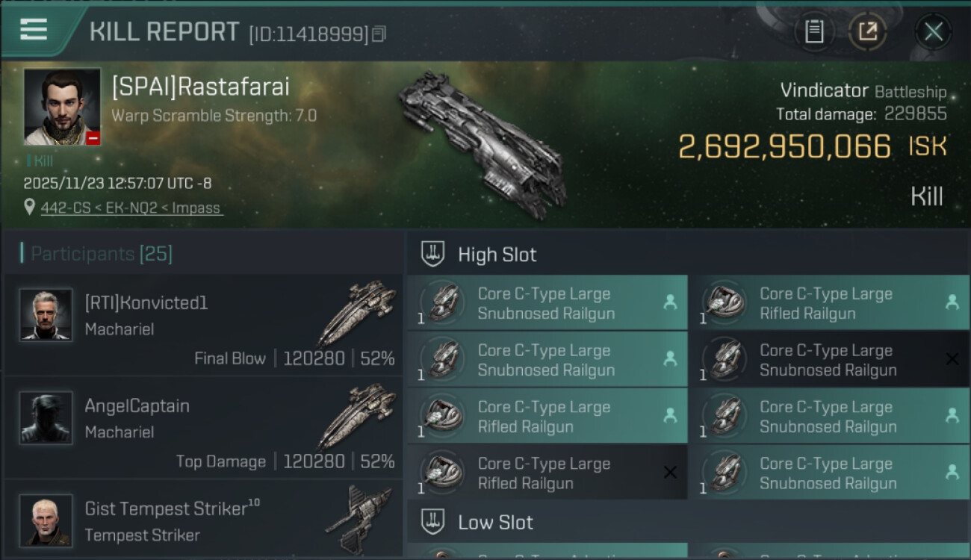Viewport: 971px width, 560px height.
Task: Open the hamburger menu
Action: click(x=34, y=30)
